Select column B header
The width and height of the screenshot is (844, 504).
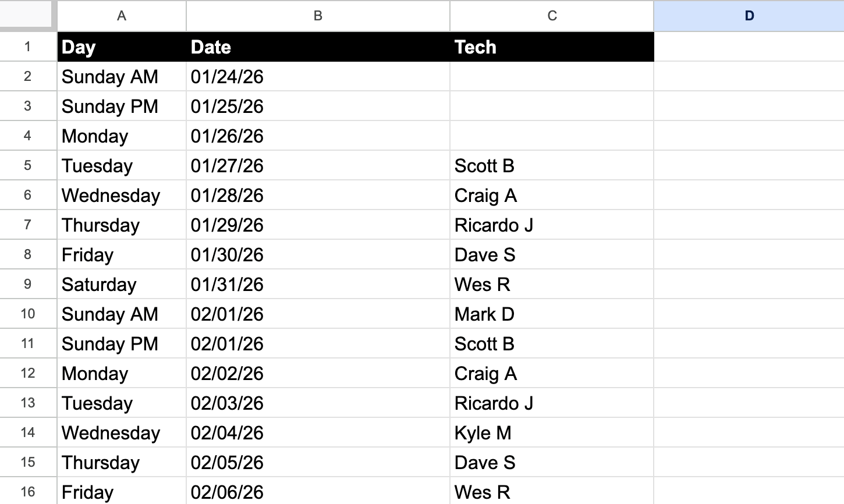pyautogui.click(x=317, y=16)
